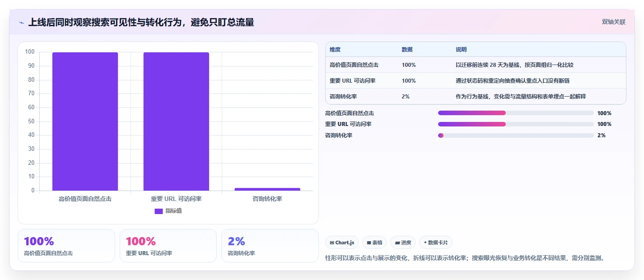
Task: Click the 表格 tag chip
Action: pos(374,243)
